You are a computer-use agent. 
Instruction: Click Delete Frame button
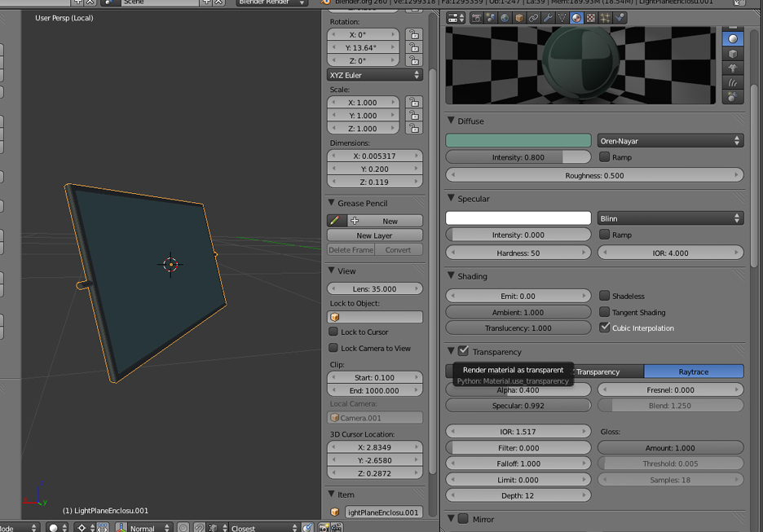pos(351,249)
